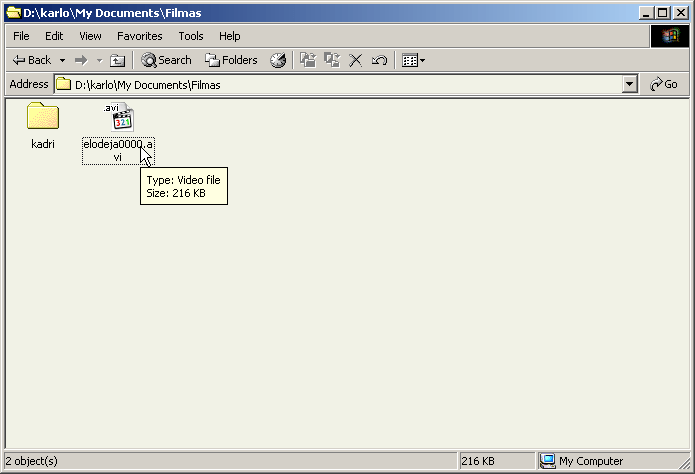695x474 pixels.
Task: Open the View menu
Action: pyautogui.click(x=90, y=36)
